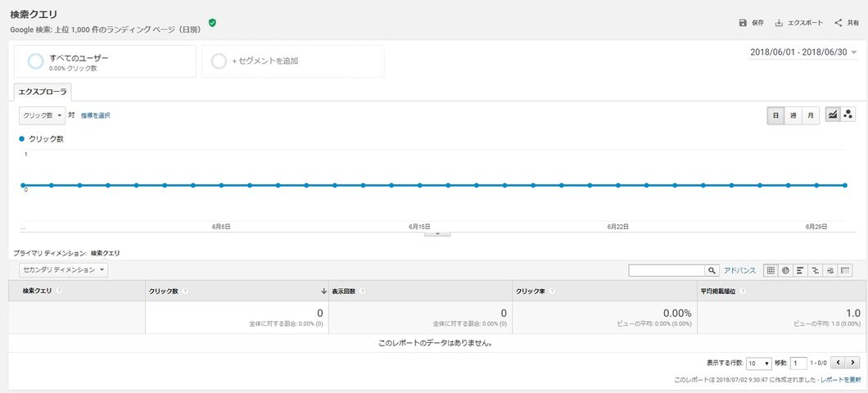Switch to performance bar view
This screenshot has height=393, width=868.
click(800, 270)
